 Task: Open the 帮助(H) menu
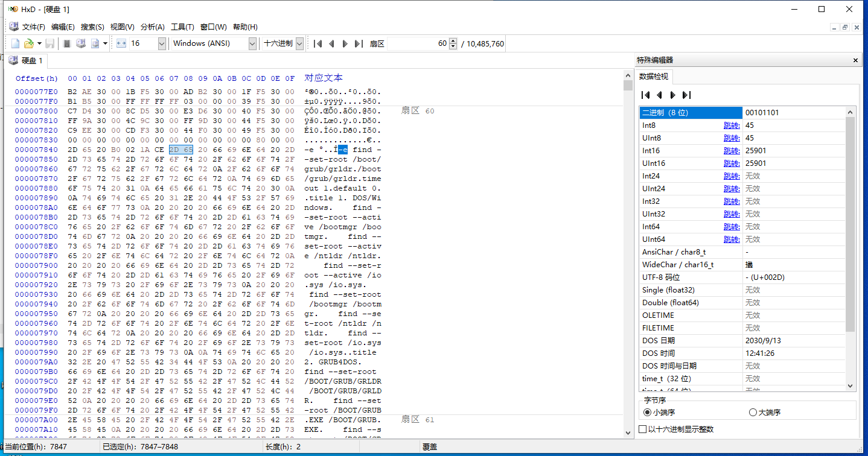pos(244,27)
